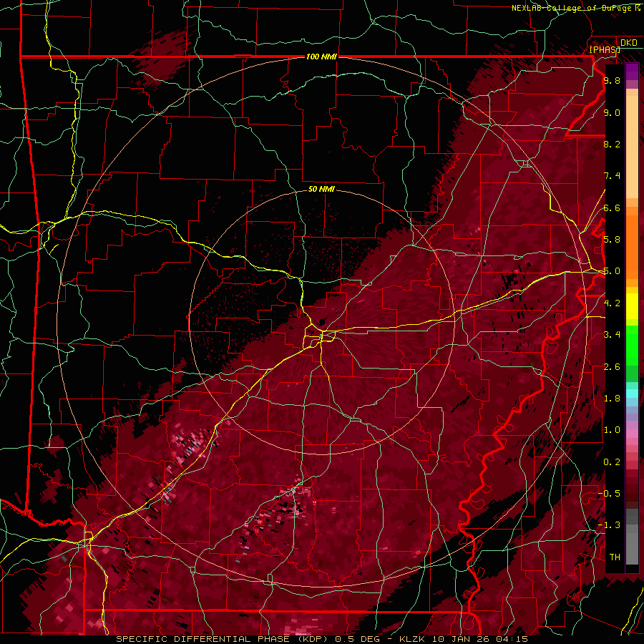Pick the purple top segment of the color bar
This screenshot has height=644, width=644.
(x=632, y=72)
